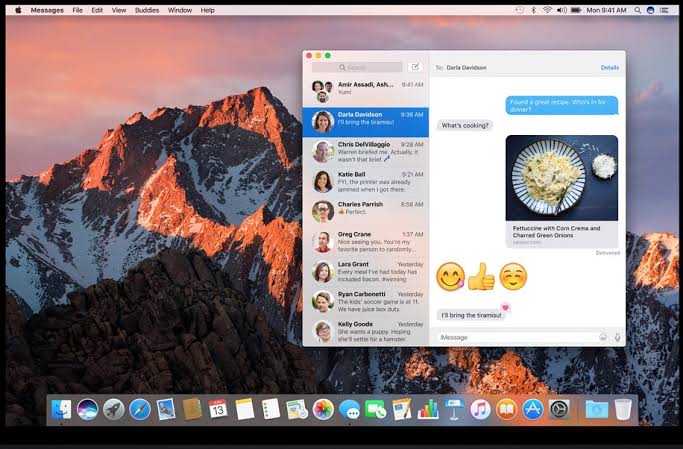Image resolution: width=683 pixels, height=449 pixels.
Task: Open Notes icon in the Dock
Action: tap(244, 409)
